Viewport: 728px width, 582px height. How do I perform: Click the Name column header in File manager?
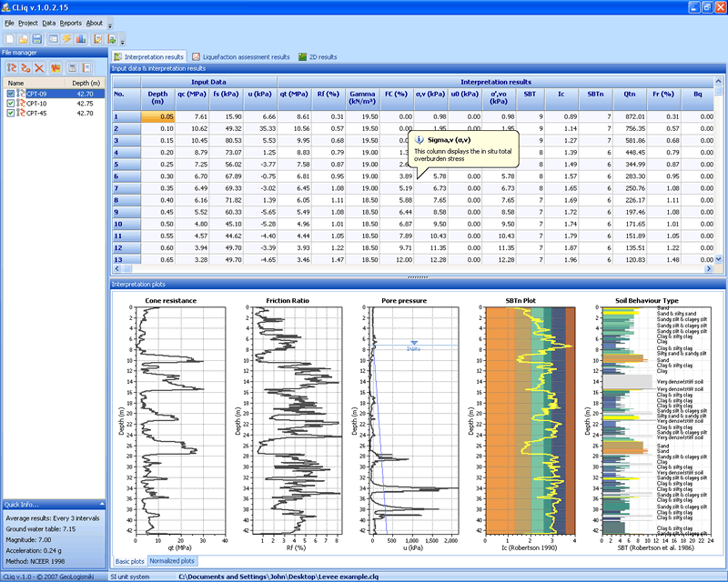[35, 83]
